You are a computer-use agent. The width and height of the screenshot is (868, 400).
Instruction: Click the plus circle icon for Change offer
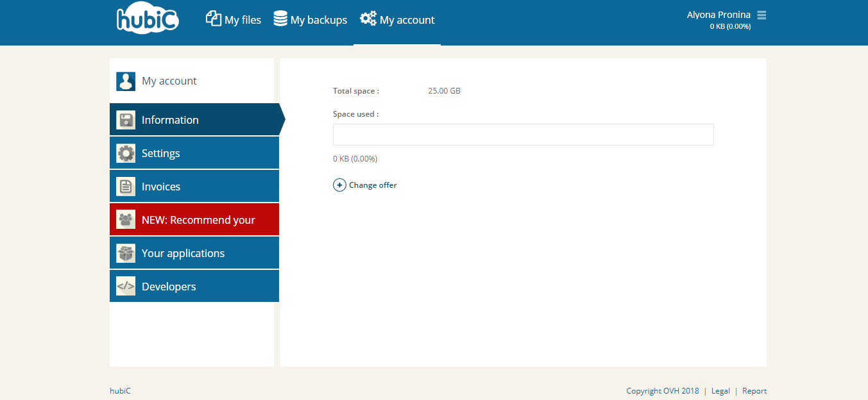coord(339,185)
